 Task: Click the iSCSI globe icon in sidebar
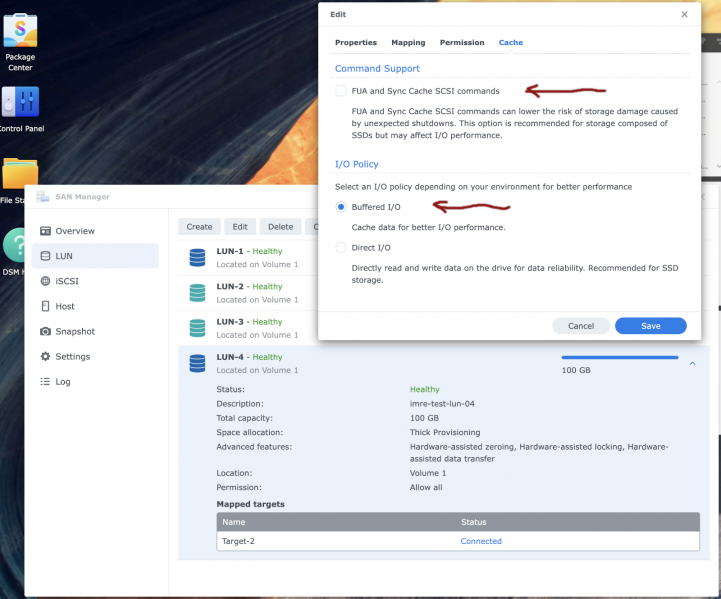pyautogui.click(x=45, y=281)
